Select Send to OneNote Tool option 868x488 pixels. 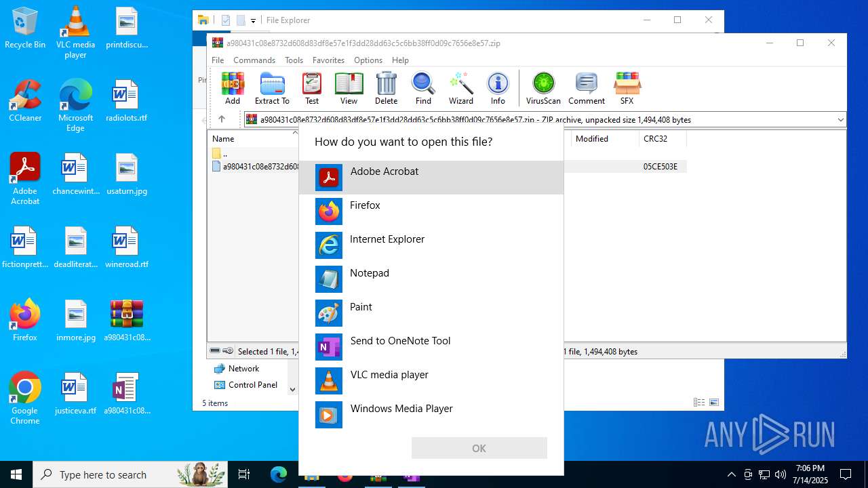click(431, 347)
